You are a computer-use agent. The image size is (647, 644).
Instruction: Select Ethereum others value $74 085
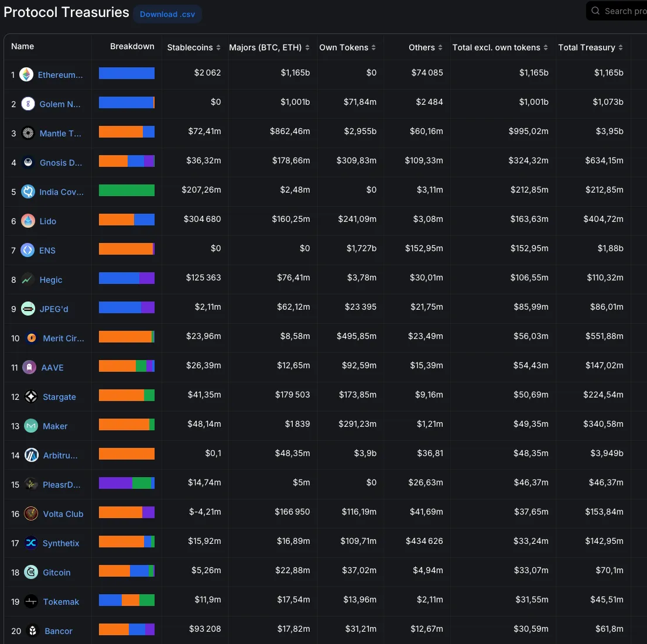[x=427, y=73]
